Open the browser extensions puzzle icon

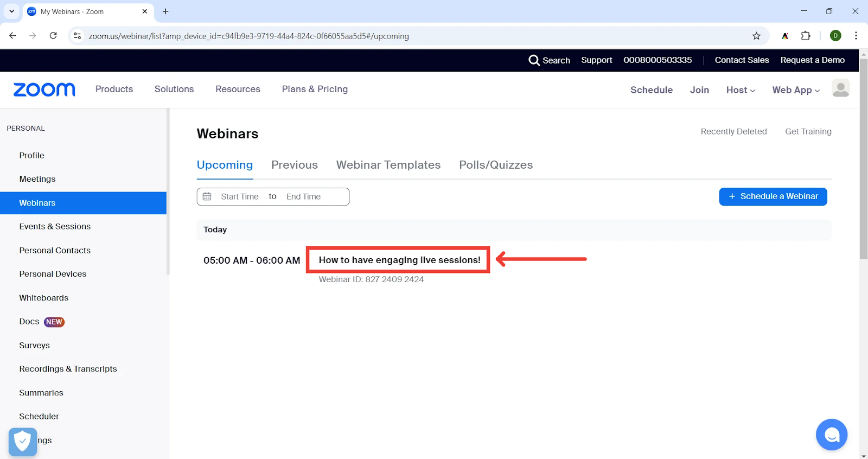(x=806, y=36)
